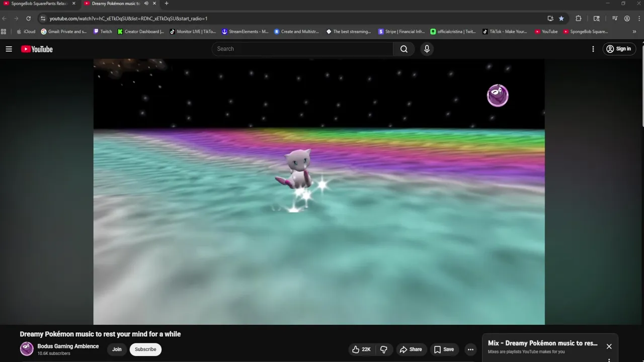
Task: Go to YouTube home via logo
Action: tap(37, 49)
